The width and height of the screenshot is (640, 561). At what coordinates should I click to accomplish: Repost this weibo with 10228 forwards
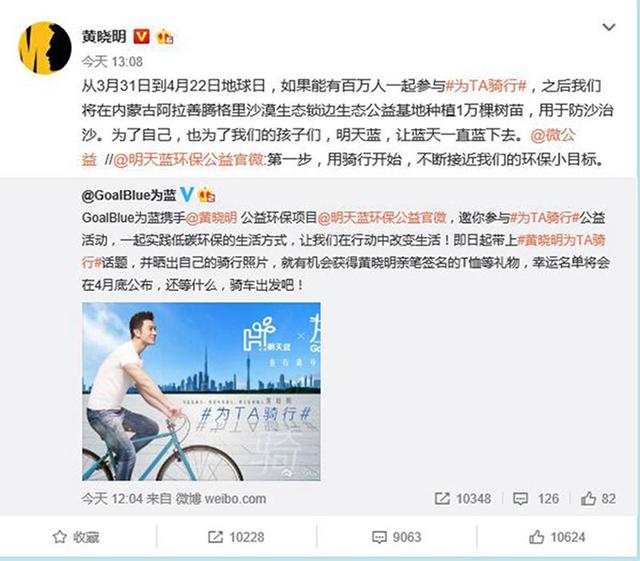click(236, 537)
